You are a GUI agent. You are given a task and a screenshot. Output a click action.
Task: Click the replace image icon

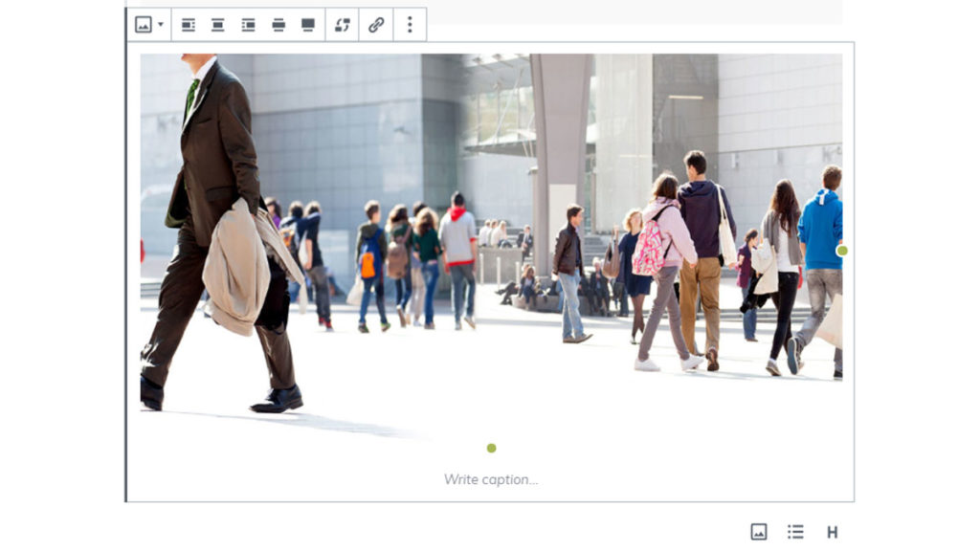(343, 25)
